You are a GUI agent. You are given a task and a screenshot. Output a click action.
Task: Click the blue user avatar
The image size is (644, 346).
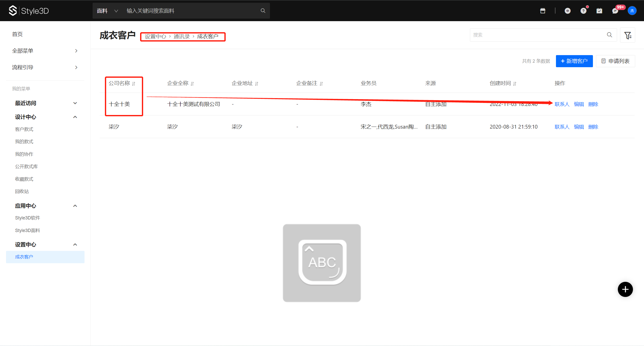pyautogui.click(x=632, y=11)
